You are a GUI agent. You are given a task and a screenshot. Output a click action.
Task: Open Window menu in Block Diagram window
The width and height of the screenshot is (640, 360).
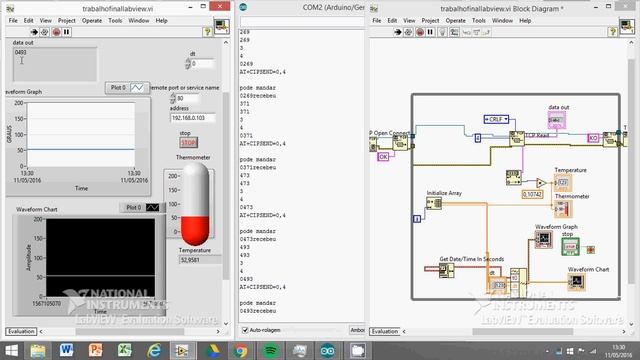pyautogui.click(x=502, y=20)
